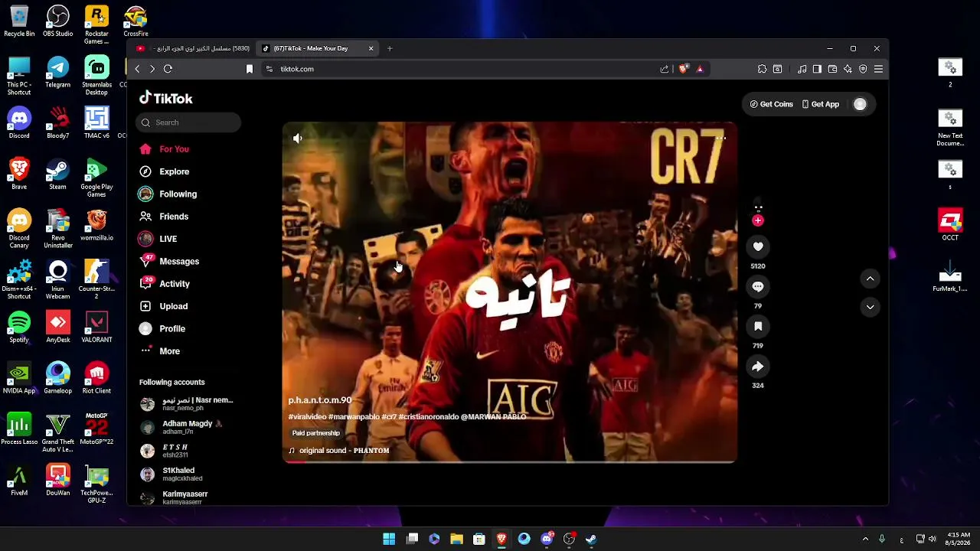980x551 pixels.
Task: Open the p.h.a.n.t.o.m.90 creator profile
Action: [x=320, y=400]
